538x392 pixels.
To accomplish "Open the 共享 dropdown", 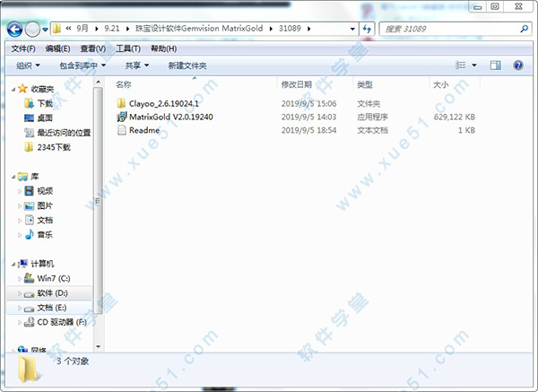I will point(137,65).
